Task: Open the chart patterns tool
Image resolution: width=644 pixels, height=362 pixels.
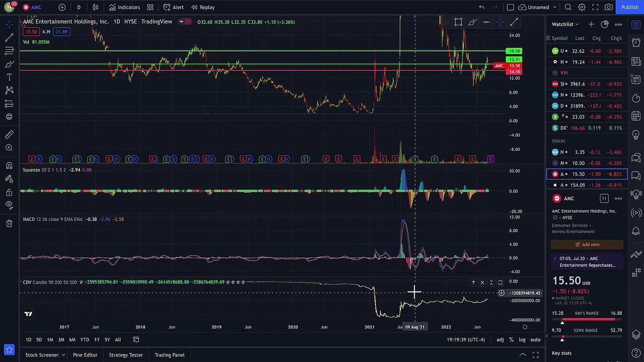Action: coord(9,90)
